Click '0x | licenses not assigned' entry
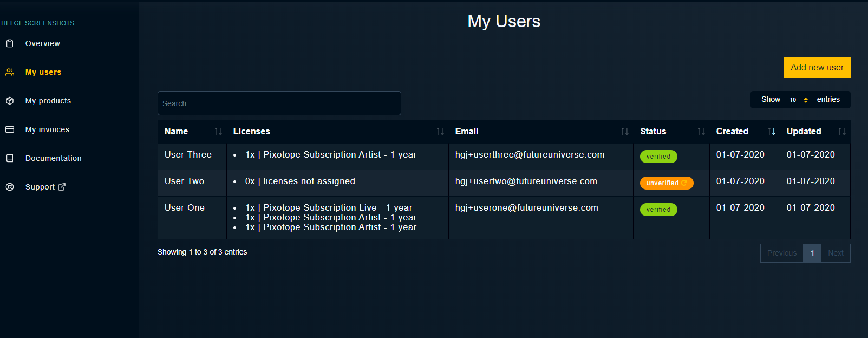Screen dimensions: 868x338 (300, 181)
